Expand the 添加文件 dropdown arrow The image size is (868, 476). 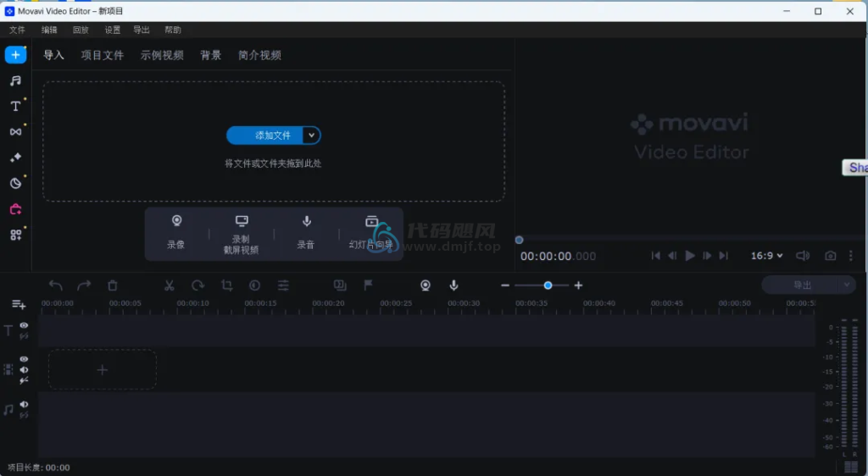pyautogui.click(x=312, y=136)
